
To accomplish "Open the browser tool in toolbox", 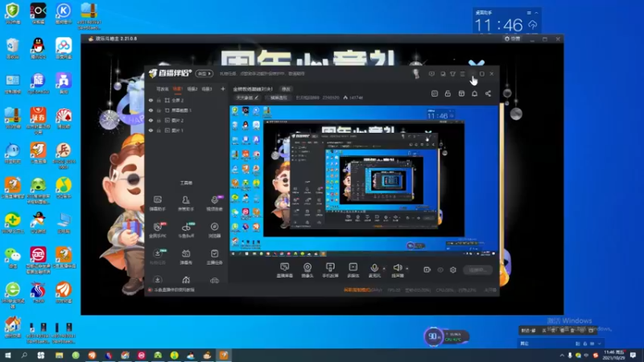I will pyautogui.click(x=214, y=230).
